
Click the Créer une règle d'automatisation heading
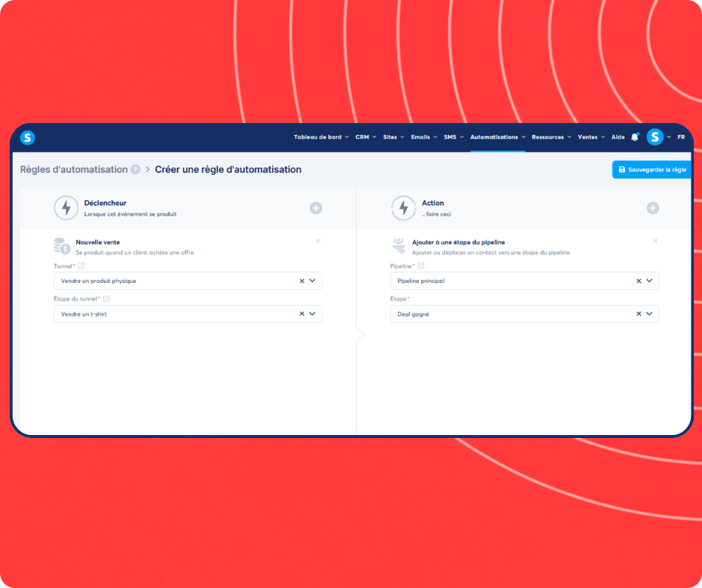point(228,169)
